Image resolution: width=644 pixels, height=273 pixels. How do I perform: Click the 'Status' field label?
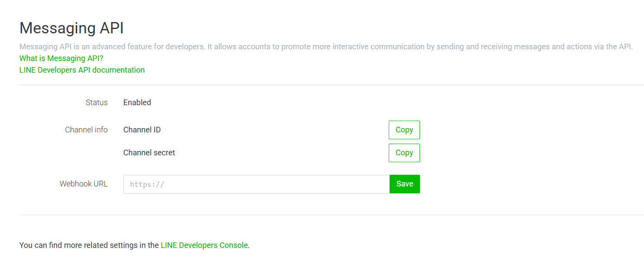(97, 103)
